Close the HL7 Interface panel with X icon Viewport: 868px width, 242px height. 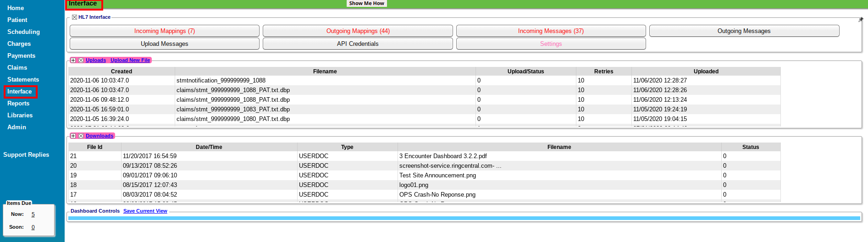tap(74, 17)
